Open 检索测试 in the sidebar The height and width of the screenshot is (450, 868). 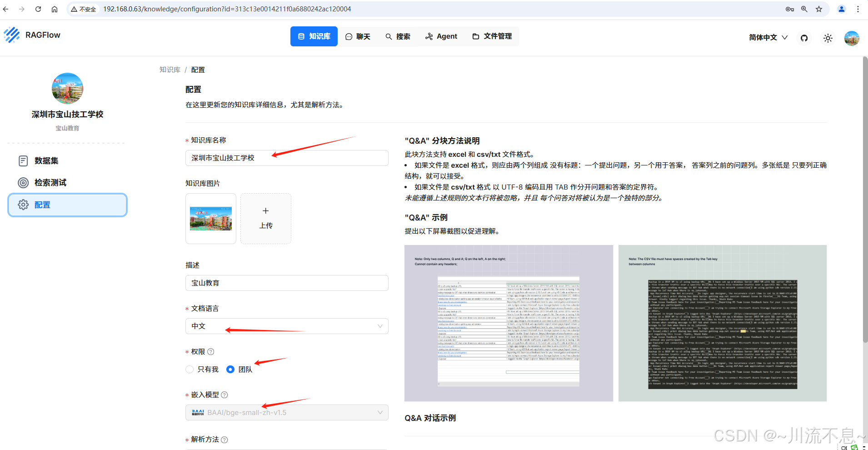67,183
